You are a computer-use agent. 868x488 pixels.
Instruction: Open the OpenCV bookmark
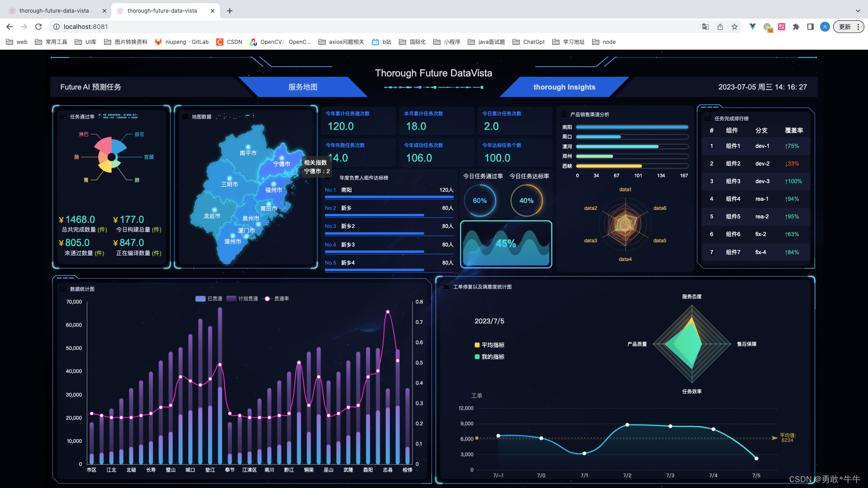point(280,42)
